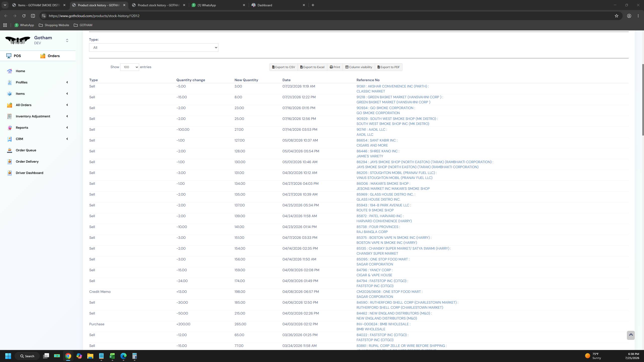Export the table to CSV
Viewport: 644px width, 362px height.
(284, 67)
